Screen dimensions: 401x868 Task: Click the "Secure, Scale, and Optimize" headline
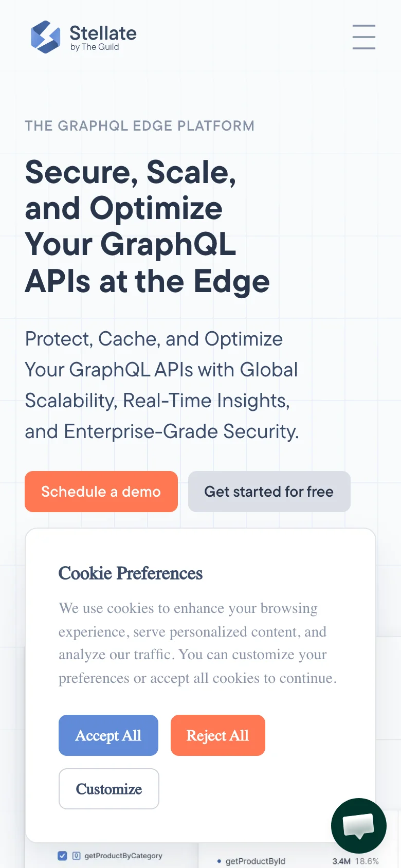(147, 226)
